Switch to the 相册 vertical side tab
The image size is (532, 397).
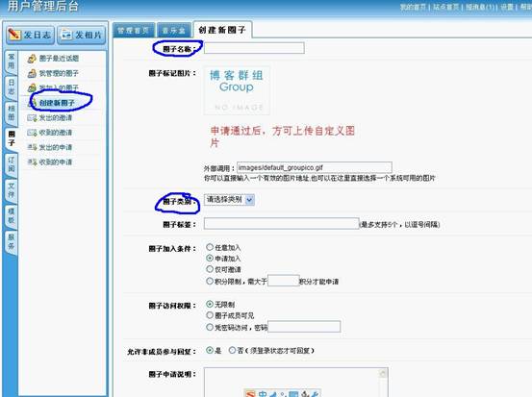(x=12, y=112)
